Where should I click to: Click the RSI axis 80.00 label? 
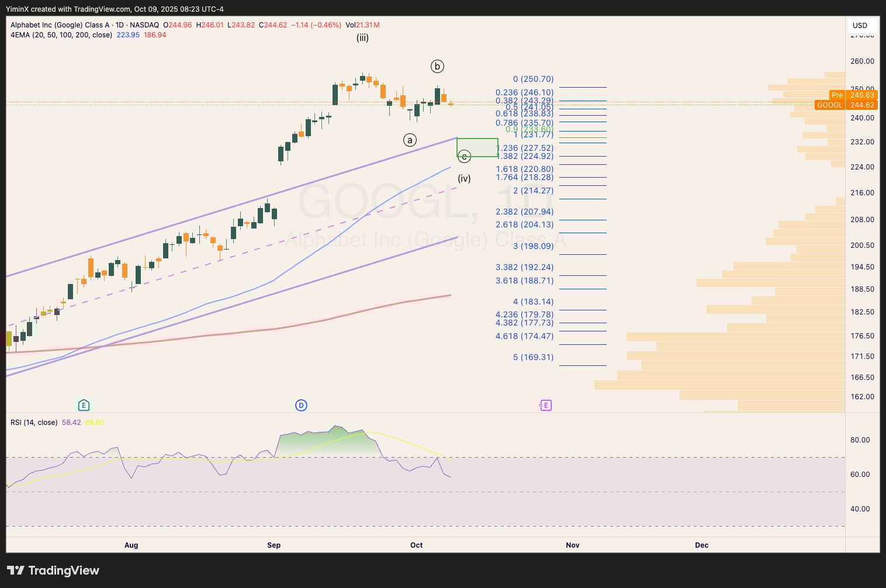(x=860, y=440)
